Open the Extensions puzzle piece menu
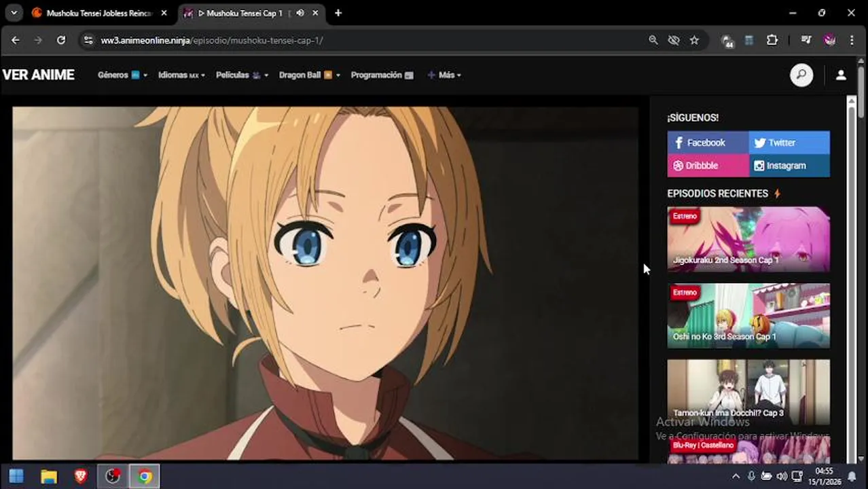Viewport: 868px width, 489px height. tap(772, 40)
